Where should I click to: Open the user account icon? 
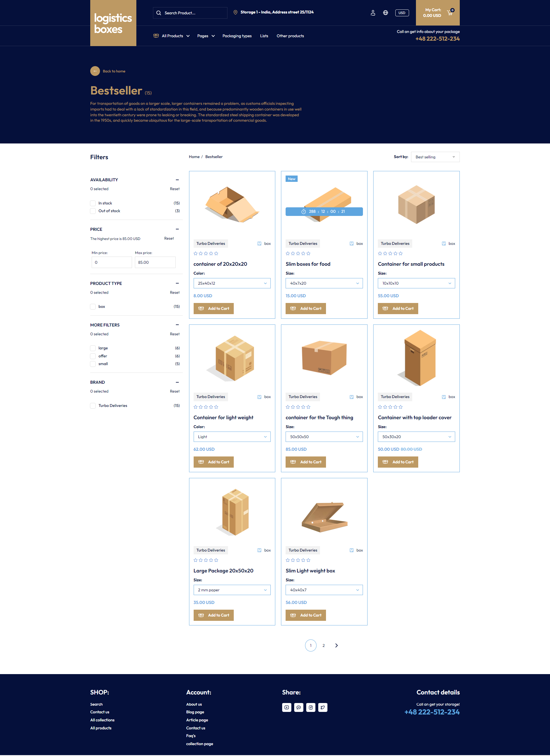coord(373,13)
